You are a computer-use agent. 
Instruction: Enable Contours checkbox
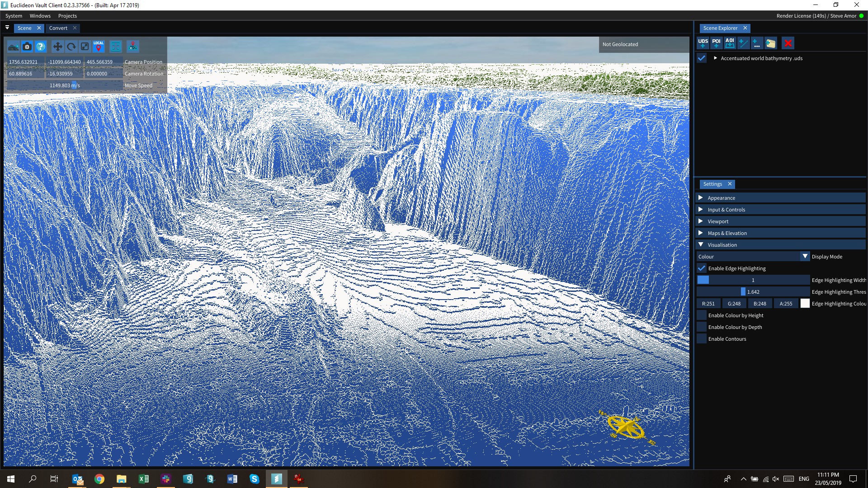pyautogui.click(x=702, y=338)
